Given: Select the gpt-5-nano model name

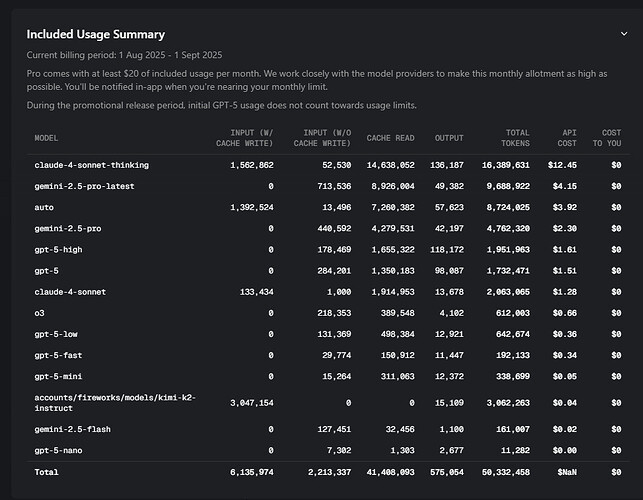Looking at the screenshot, I should coord(58,450).
